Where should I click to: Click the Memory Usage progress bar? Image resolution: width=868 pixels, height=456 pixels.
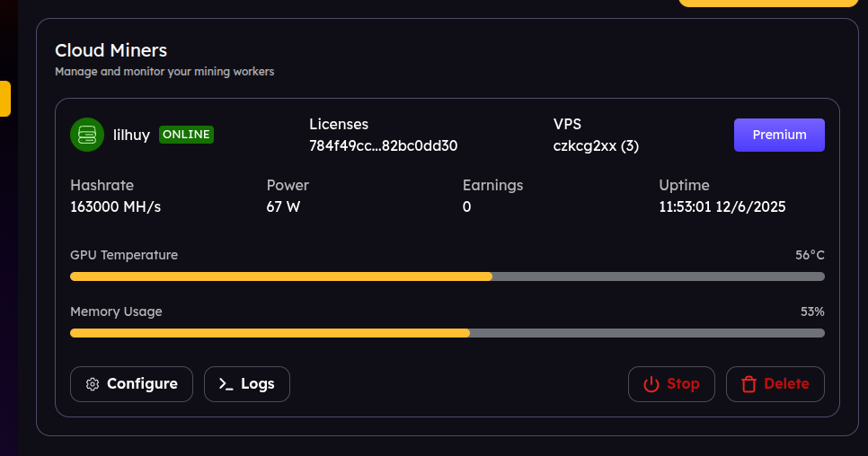[x=447, y=333]
